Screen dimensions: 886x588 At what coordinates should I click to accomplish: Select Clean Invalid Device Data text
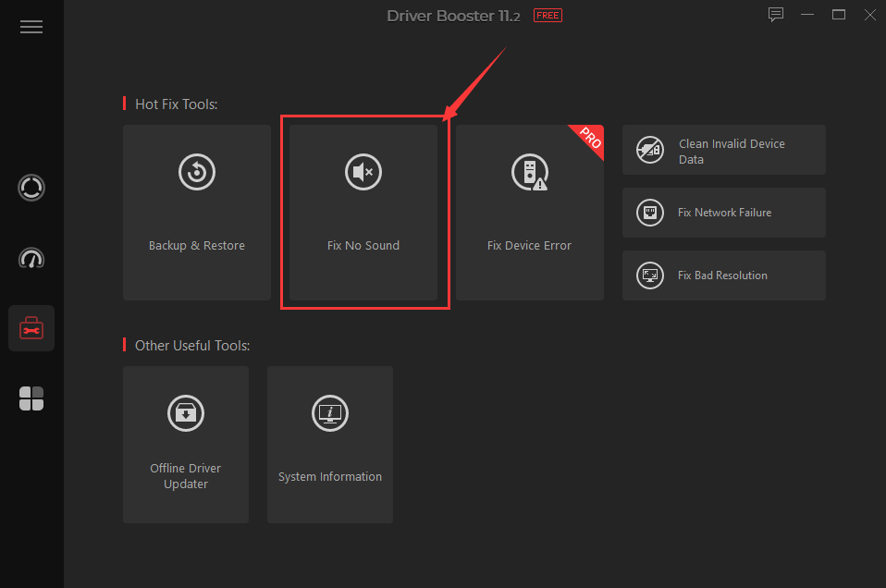click(x=732, y=152)
